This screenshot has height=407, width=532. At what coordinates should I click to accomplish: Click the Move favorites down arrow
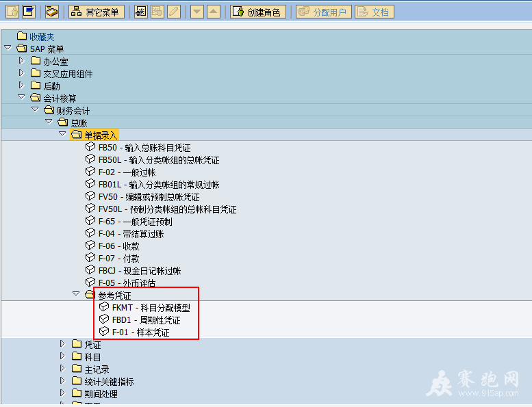(x=197, y=12)
